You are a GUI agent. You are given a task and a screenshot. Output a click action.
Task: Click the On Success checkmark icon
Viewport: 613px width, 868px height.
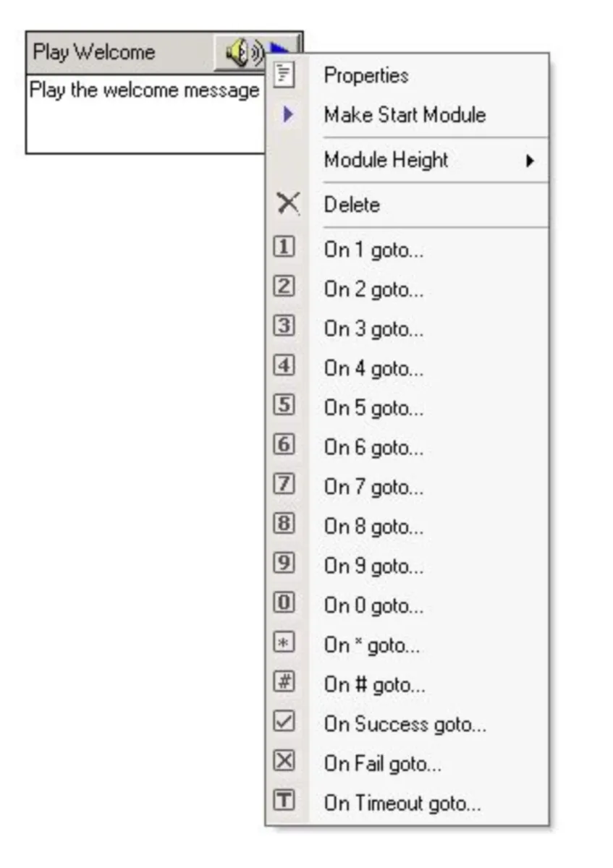pyautogui.click(x=284, y=721)
